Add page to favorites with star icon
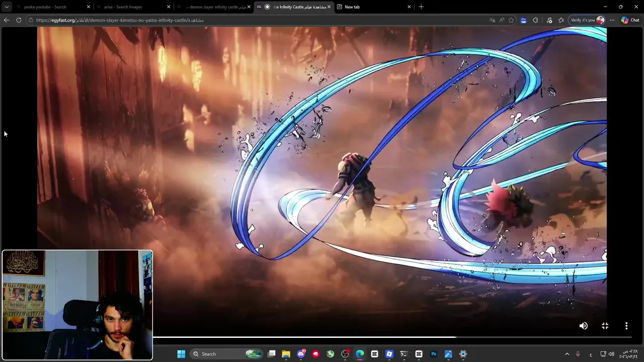The height and width of the screenshot is (362, 644). point(511,20)
